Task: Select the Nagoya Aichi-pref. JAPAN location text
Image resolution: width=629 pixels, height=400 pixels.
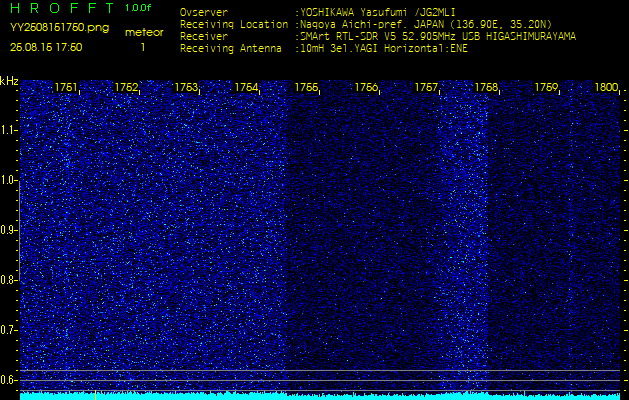Action: point(426,24)
